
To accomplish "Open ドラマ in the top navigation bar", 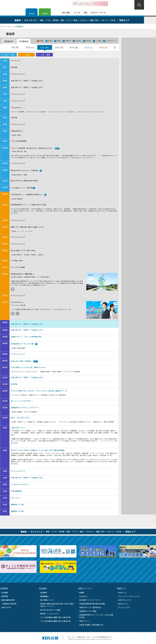I will (48, 20).
